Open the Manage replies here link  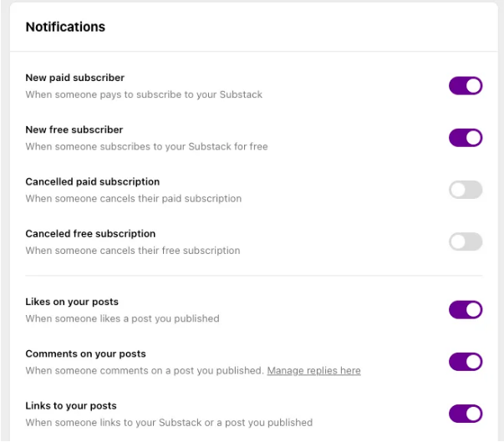click(x=313, y=370)
